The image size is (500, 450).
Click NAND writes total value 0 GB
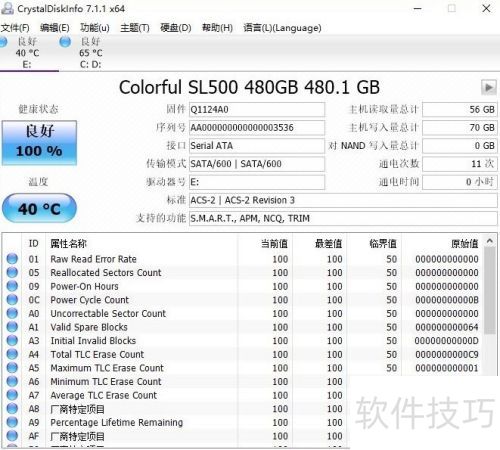pos(460,146)
